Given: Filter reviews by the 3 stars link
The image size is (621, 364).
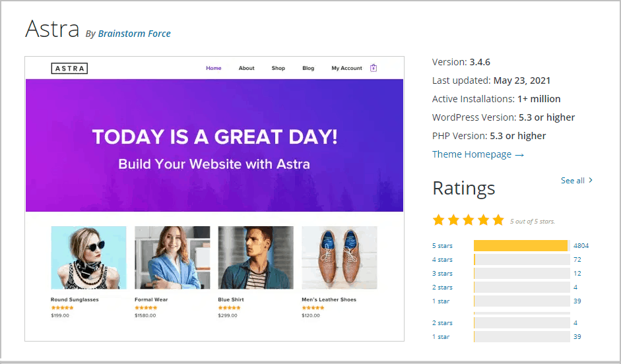Looking at the screenshot, I should pos(442,274).
